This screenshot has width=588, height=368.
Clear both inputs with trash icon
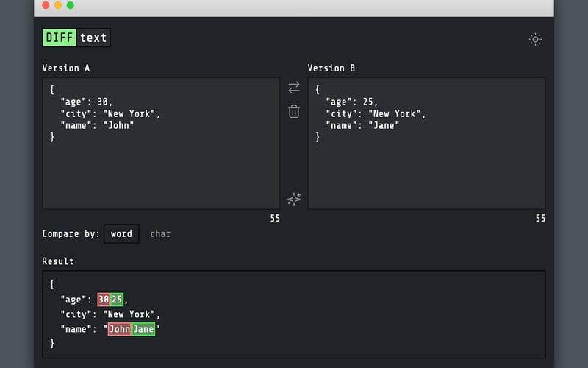click(294, 111)
